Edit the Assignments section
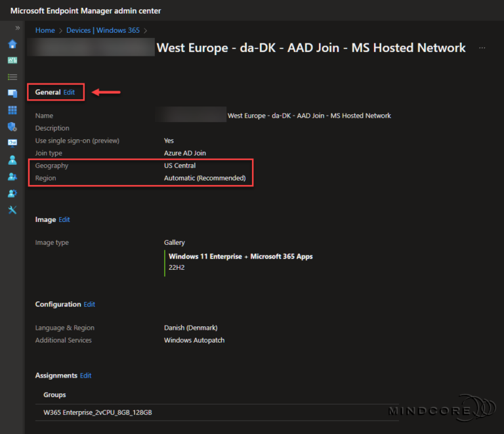 [85, 376]
